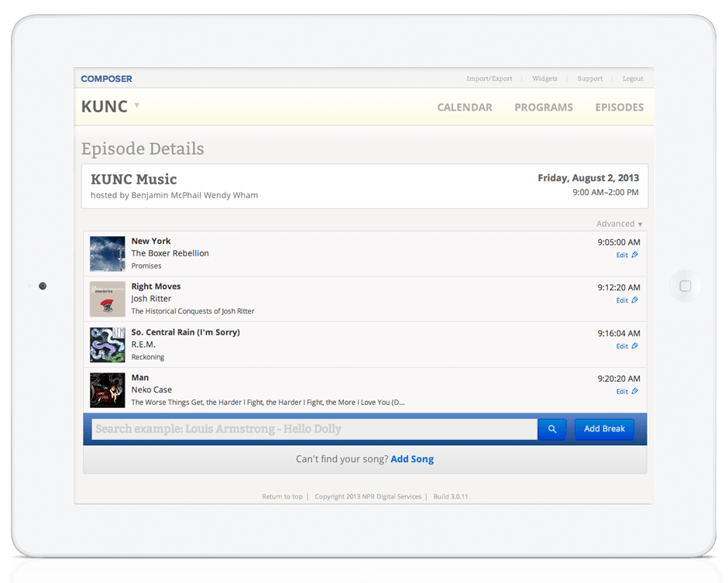This screenshot has width=728, height=583.
Task: Click the pencil icon for Right Moves
Action: click(x=635, y=300)
